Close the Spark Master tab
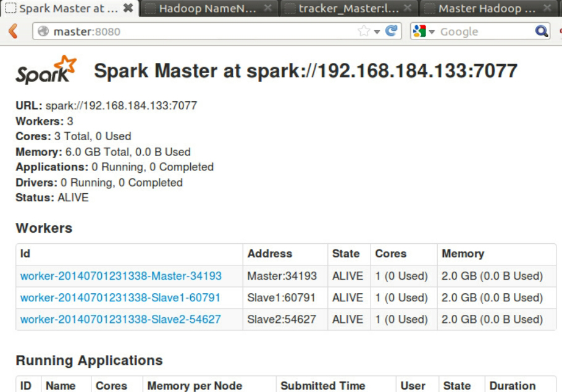The image size is (562, 392). pyautogui.click(x=128, y=9)
